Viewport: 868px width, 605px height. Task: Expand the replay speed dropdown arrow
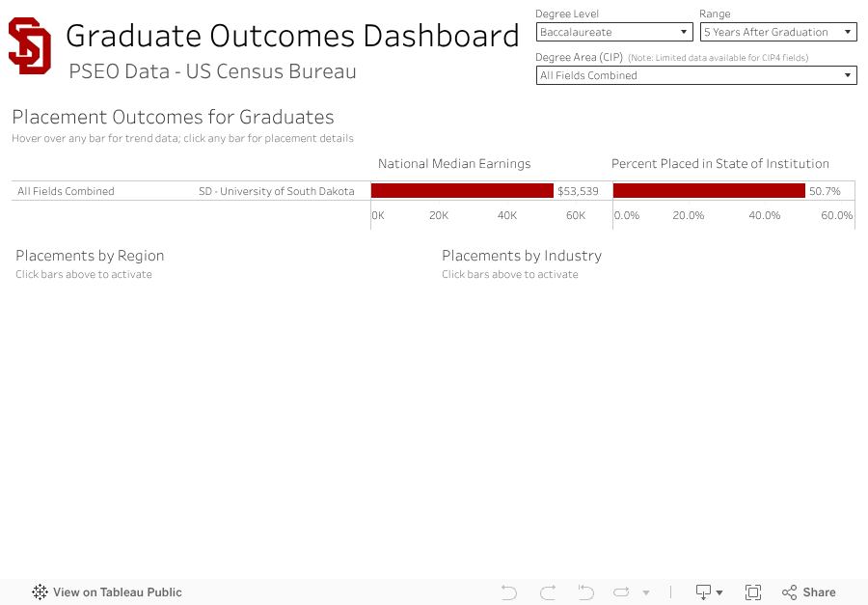point(646,592)
